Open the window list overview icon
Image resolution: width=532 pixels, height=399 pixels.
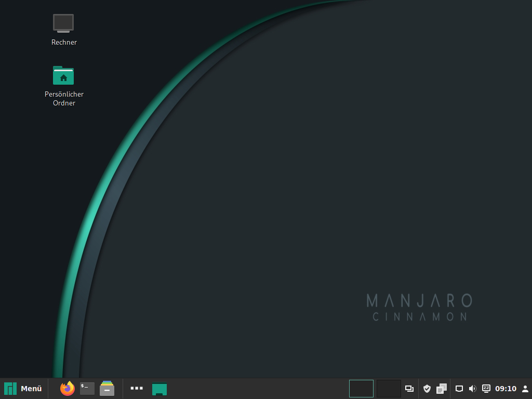(409, 389)
